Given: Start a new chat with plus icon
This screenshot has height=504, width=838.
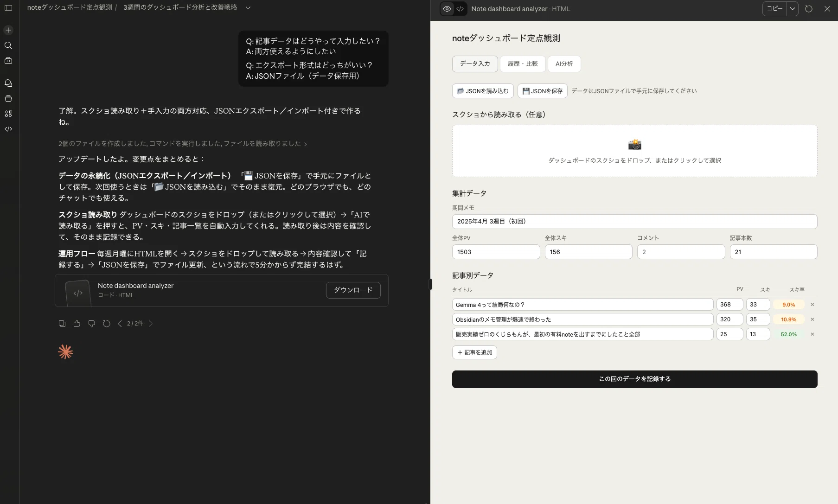Looking at the screenshot, I should [x=8, y=30].
